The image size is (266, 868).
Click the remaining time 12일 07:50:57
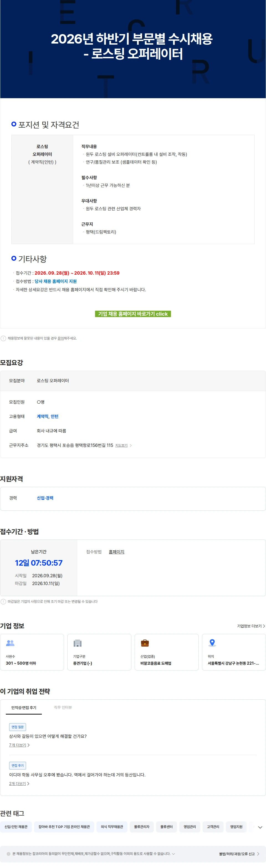[39, 563]
